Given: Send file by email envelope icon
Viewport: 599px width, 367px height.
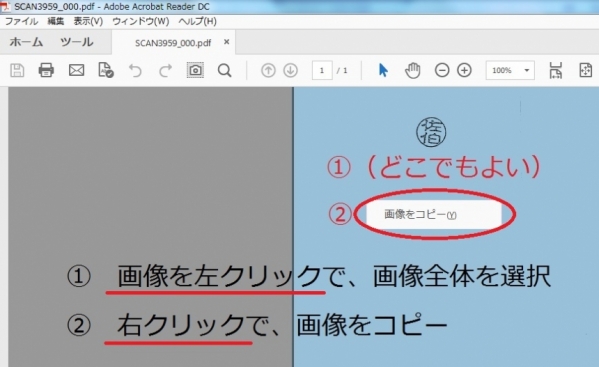Looking at the screenshot, I should pyautogui.click(x=76, y=70).
